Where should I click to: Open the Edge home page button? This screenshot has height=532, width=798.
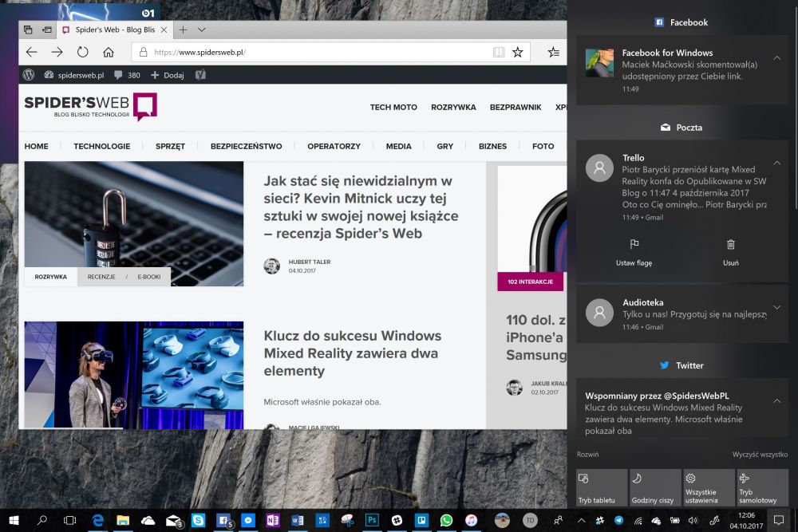109,52
